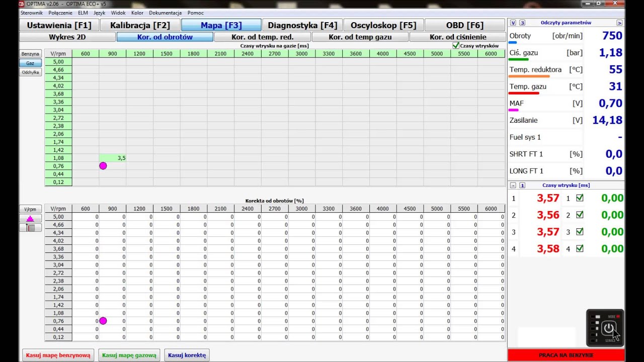The height and width of the screenshot is (362, 644).
Task: Toggle injector 4 checkbox
Action: click(580, 248)
